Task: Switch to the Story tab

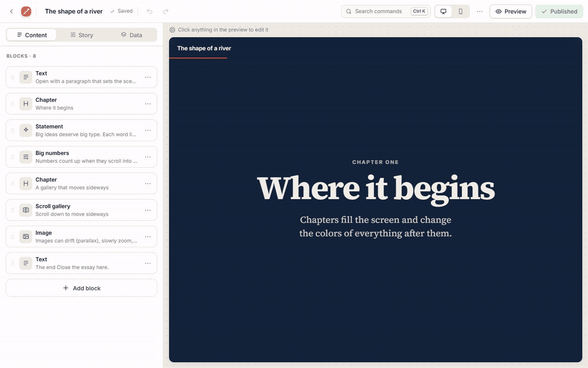Action: click(81, 35)
